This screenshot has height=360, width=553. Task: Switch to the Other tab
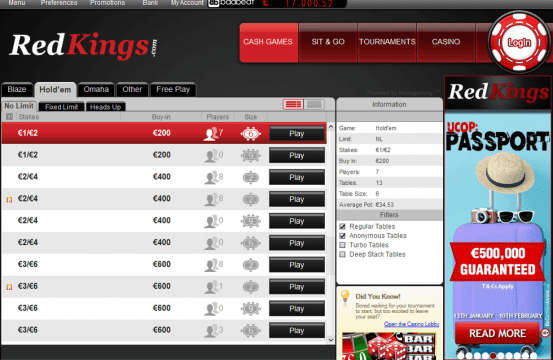[132, 90]
